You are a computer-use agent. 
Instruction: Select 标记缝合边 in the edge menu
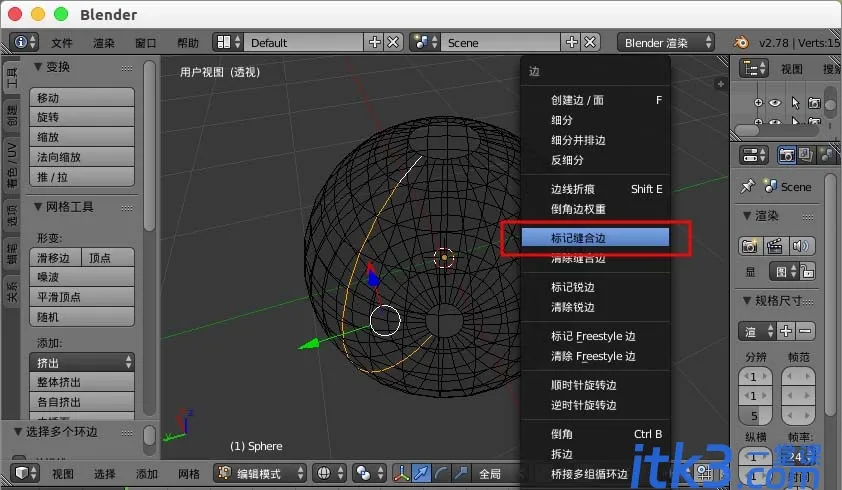[x=595, y=238]
